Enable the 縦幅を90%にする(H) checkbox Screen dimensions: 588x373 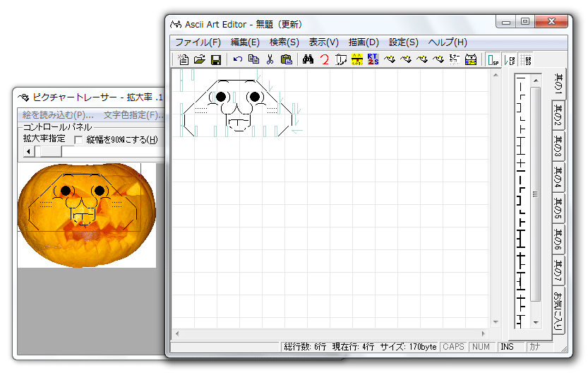[x=78, y=140]
